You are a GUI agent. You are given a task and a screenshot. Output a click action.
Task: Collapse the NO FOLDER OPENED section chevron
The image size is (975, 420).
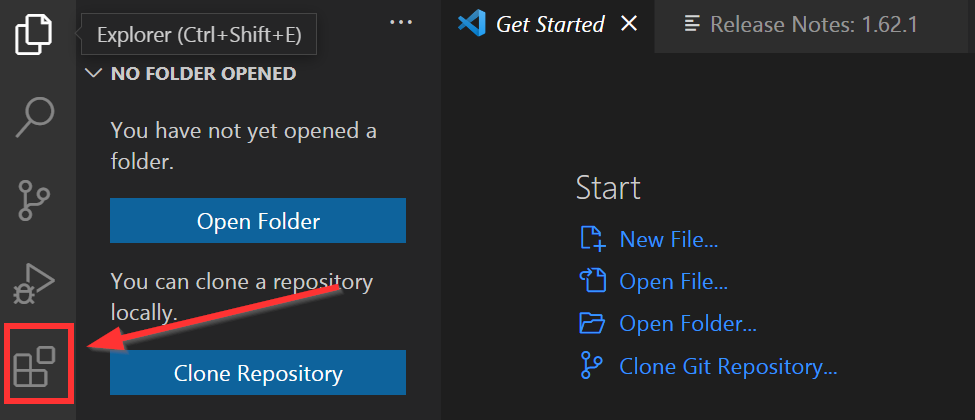tap(93, 73)
